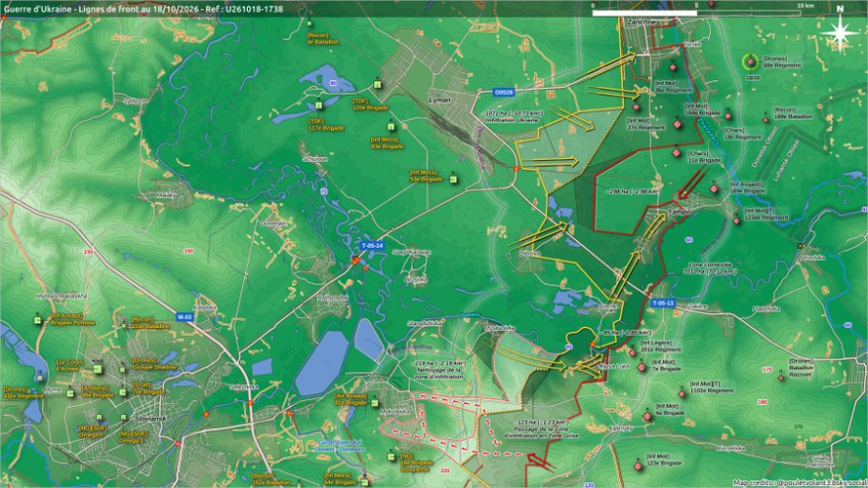Click the 68e Régiment drones unit marker
This screenshot has width=868, height=488.
[x=750, y=62]
